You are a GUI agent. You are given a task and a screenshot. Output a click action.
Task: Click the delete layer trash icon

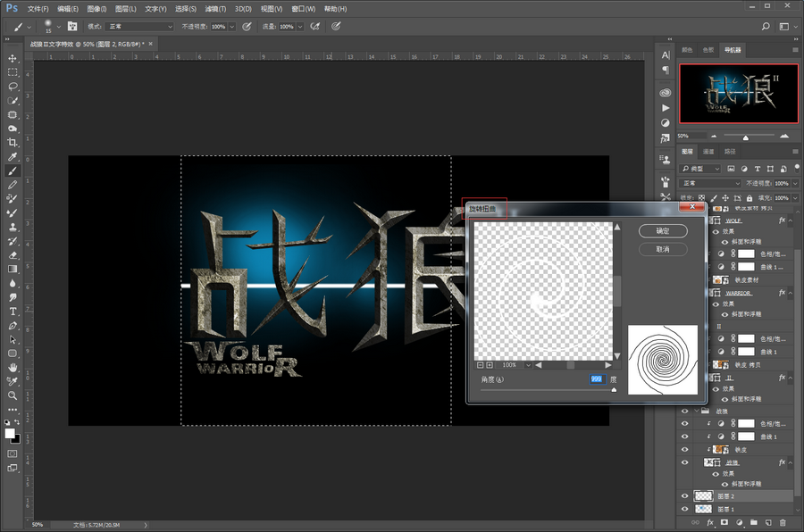coord(783,522)
